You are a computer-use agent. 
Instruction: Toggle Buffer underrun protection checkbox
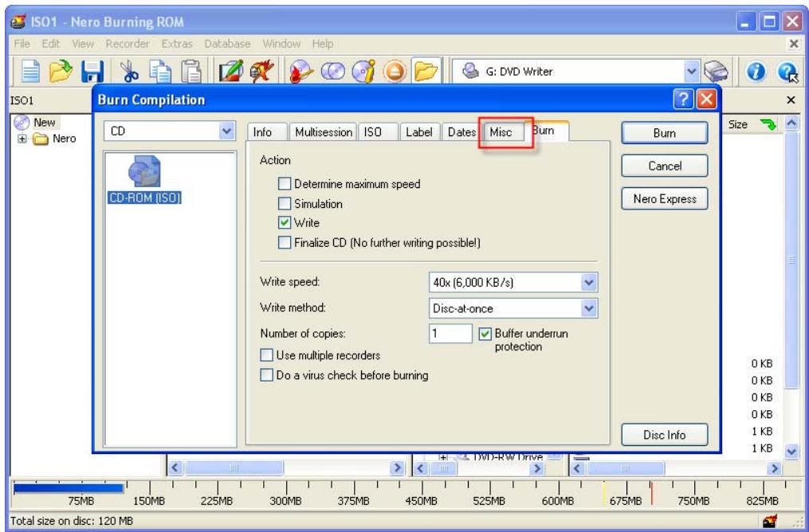click(x=485, y=334)
